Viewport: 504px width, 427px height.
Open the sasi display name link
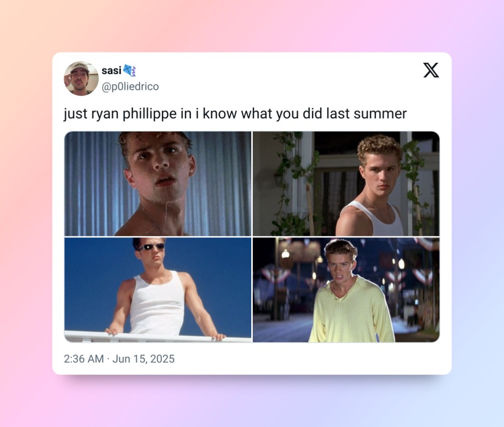pyautogui.click(x=111, y=71)
